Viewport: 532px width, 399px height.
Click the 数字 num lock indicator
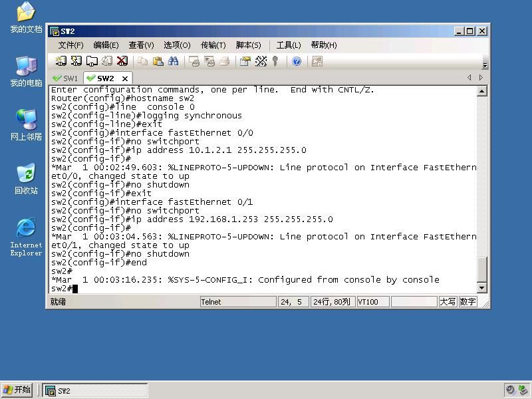click(467, 302)
